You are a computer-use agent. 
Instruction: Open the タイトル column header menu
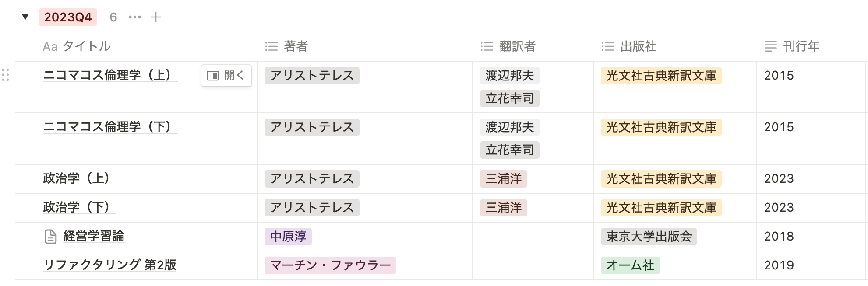77,46
